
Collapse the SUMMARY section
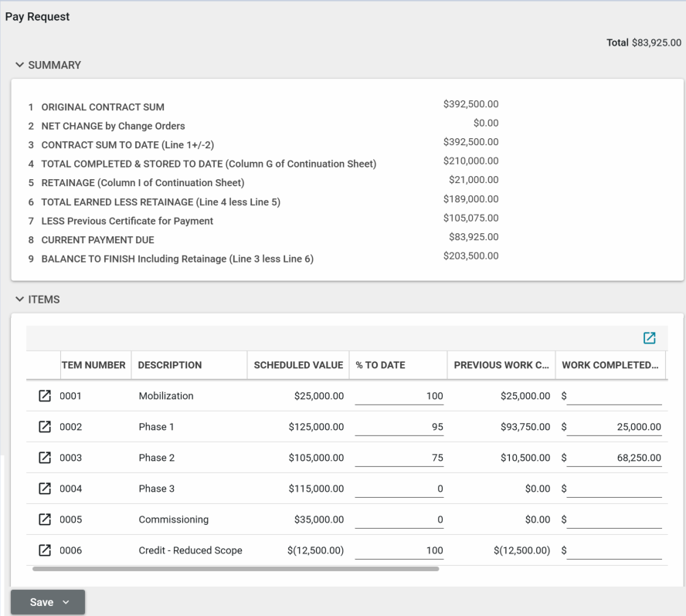20,66
